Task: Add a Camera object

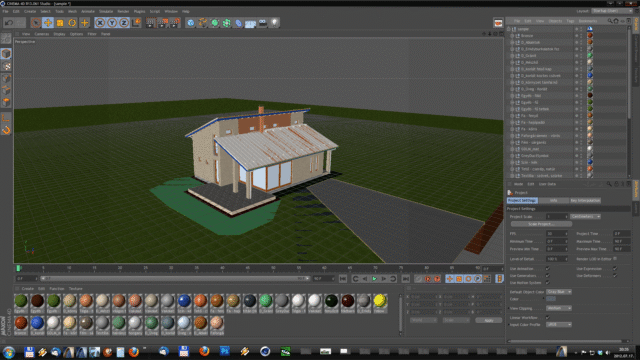Action: 263,23
